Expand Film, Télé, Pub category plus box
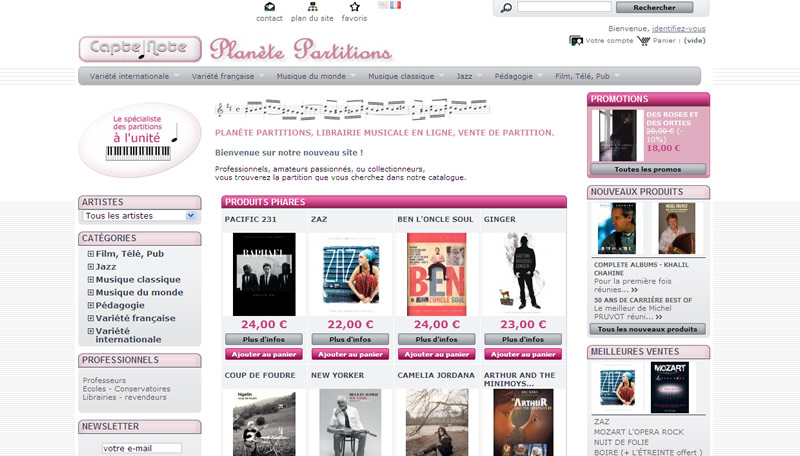800x456 pixels. [x=90, y=254]
